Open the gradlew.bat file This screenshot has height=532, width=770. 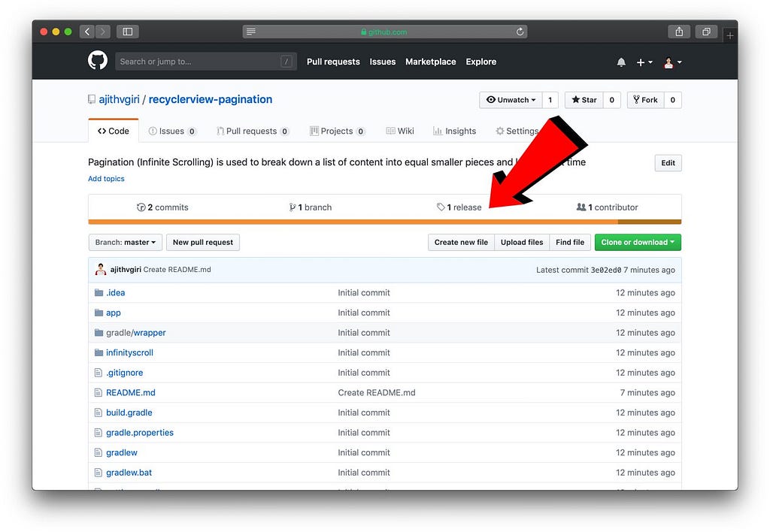pyautogui.click(x=129, y=473)
